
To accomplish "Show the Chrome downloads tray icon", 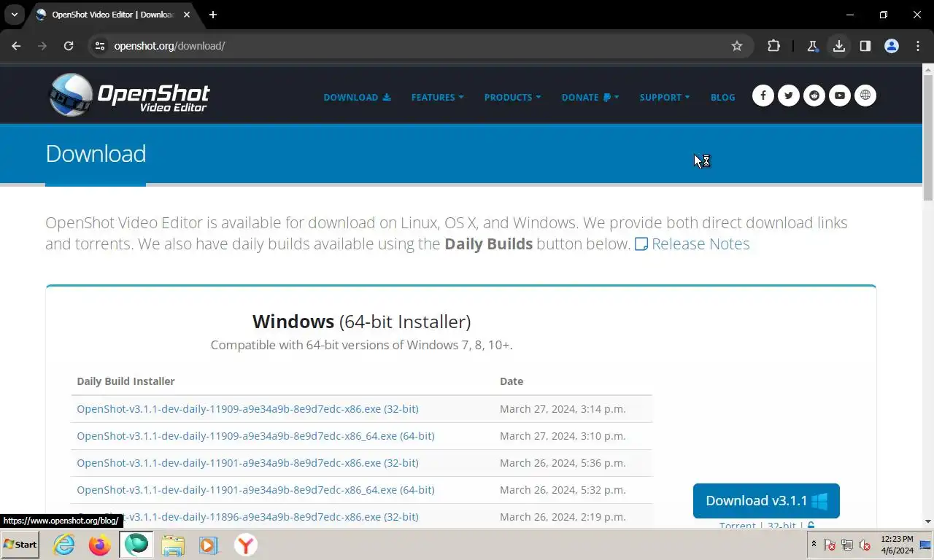I will pyautogui.click(x=839, y=46).
